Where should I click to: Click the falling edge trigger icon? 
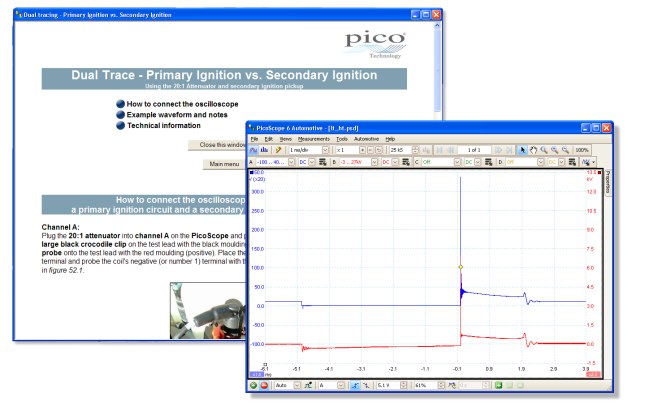coord(367,385)
